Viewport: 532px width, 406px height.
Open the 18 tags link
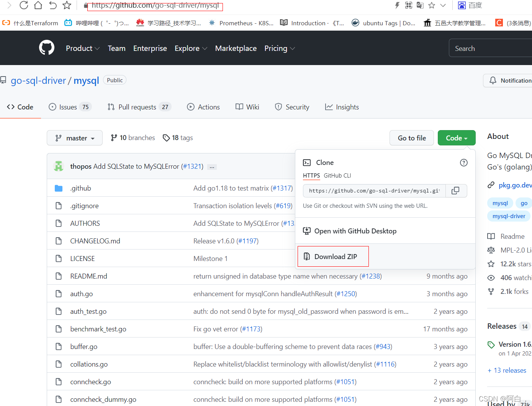(x=178, y=138)
